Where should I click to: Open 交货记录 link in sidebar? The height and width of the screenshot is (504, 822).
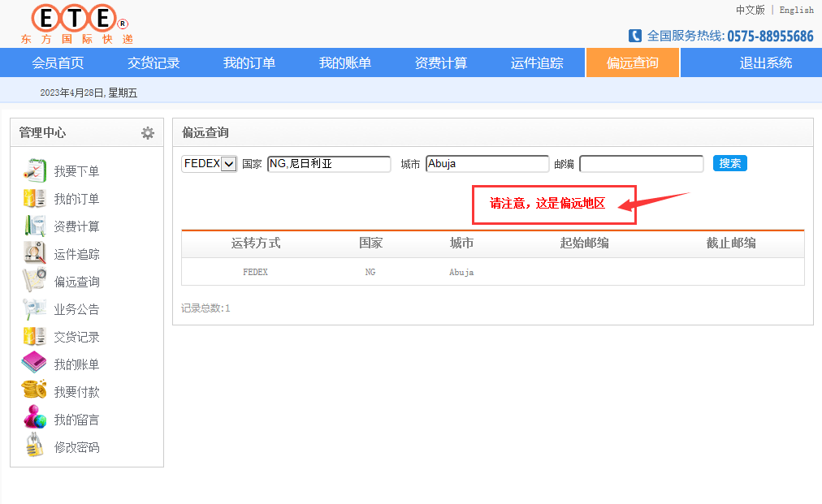pyautogui.click(x=76, y=338)
